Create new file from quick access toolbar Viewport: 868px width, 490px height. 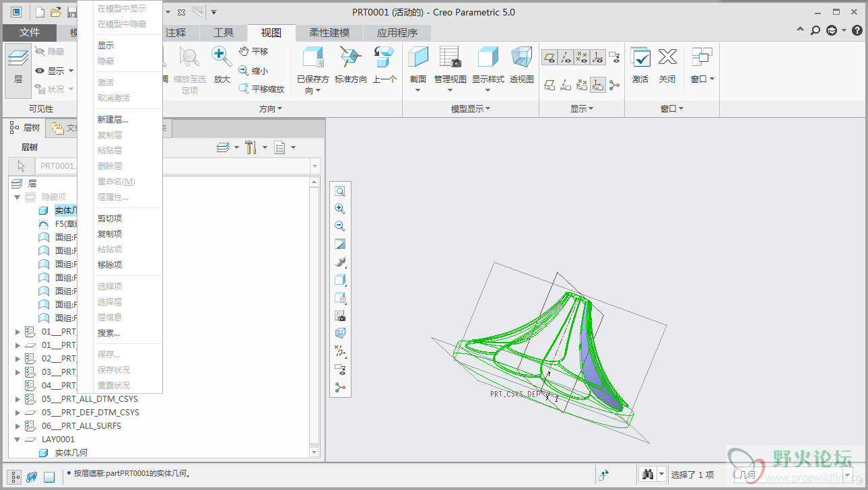40,12
